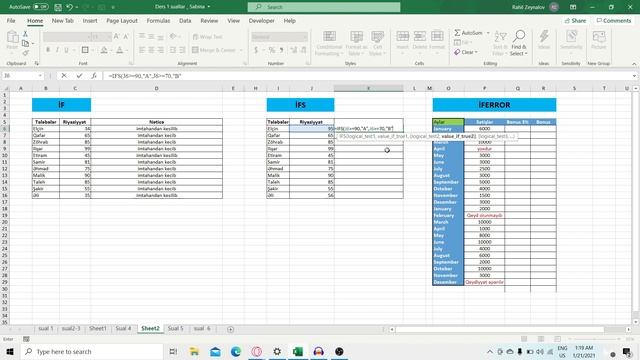
Task: Click the Merge & Center button
Action: click(x=214, y=50)
